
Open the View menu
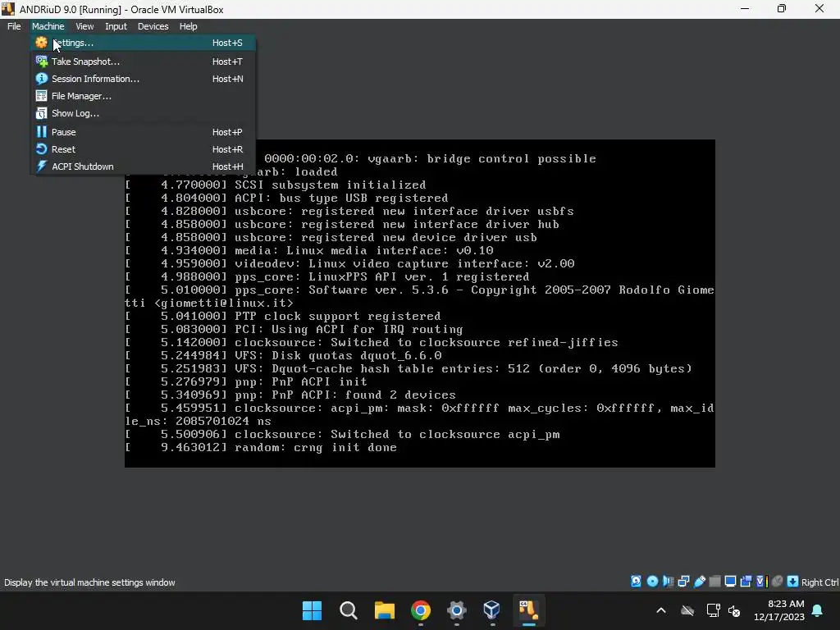[x=84, y=26]
